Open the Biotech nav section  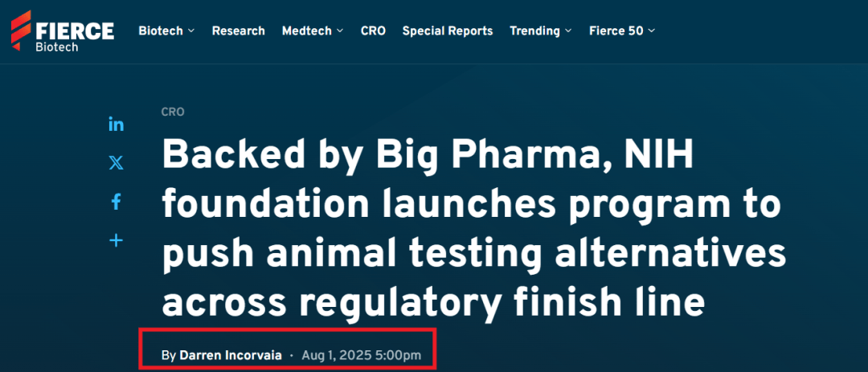(x=161, y=31)
